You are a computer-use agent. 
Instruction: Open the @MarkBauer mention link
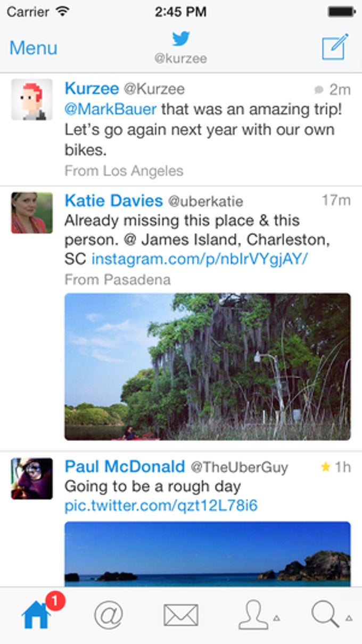pos(111,109)
